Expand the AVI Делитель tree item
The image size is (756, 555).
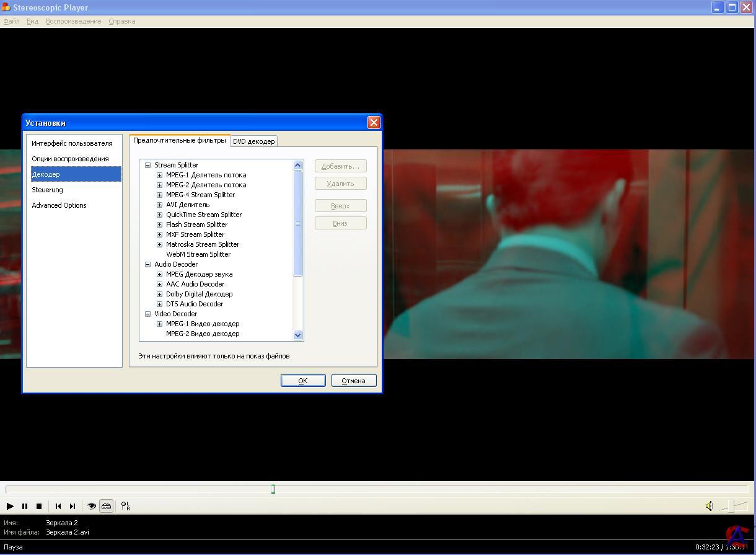(159, 205)
